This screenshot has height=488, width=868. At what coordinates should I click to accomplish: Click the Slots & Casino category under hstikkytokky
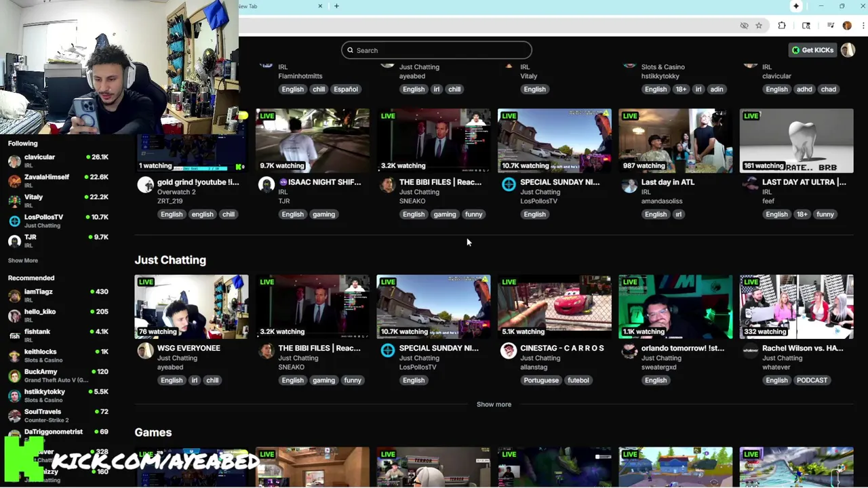pyautogui.click(x=663, y=67)
